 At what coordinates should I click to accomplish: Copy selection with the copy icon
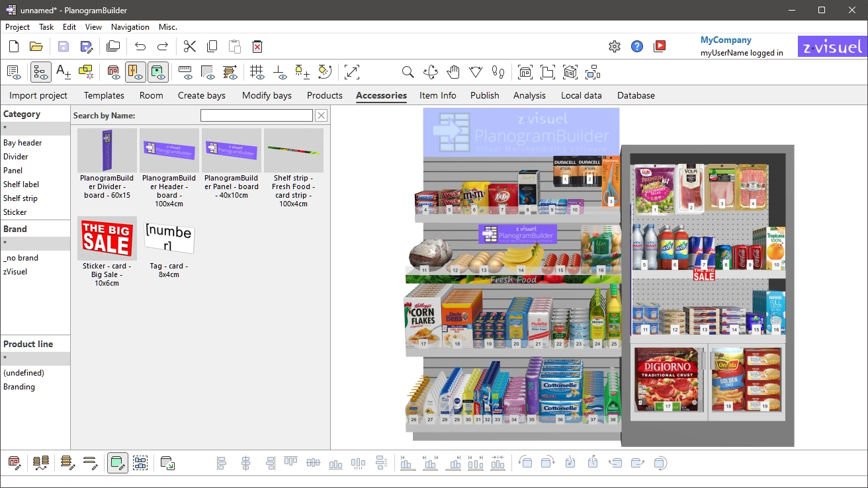pos(212,46)
